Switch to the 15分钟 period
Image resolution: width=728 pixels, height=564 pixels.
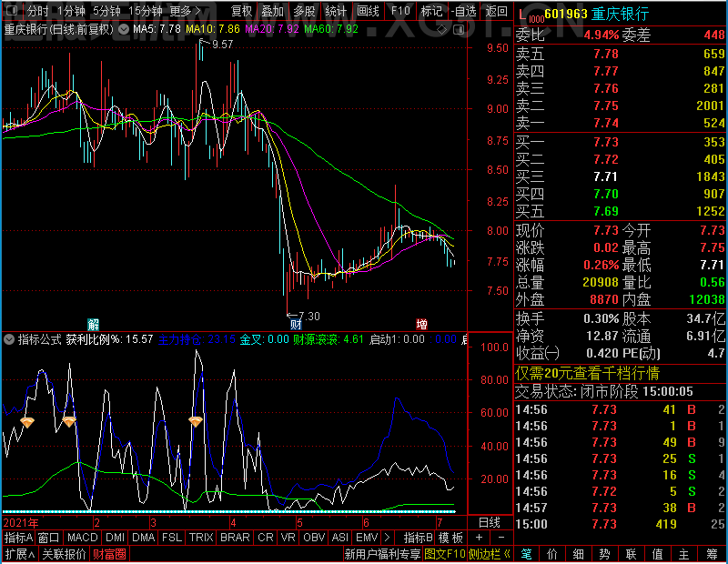click(145, 11)
